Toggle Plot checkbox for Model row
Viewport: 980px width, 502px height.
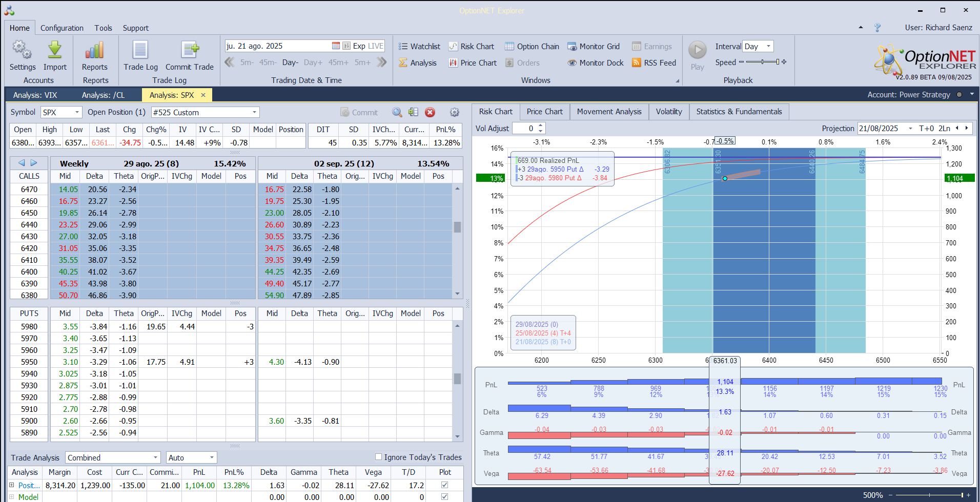pyautogui.click(x=444, y=496)
